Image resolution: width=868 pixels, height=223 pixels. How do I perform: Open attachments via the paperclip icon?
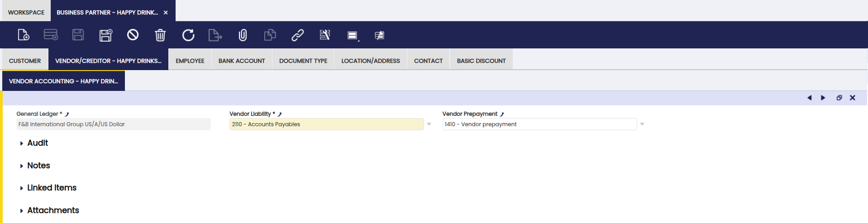coord(243,35)
